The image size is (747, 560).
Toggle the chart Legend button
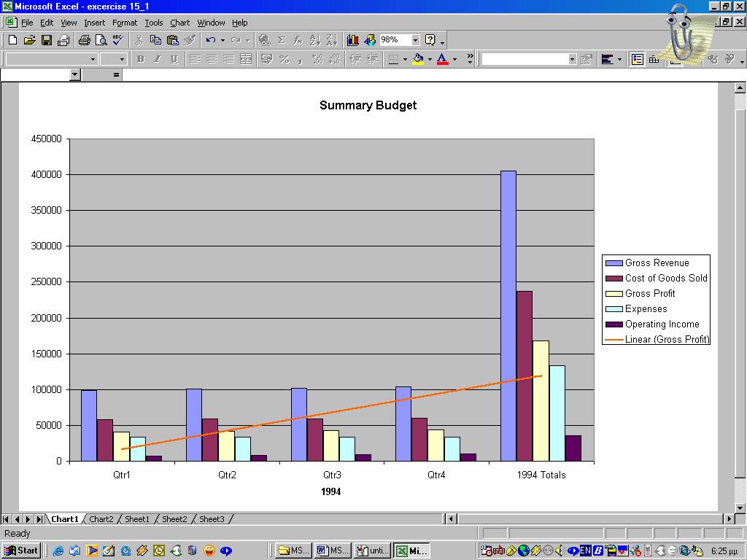[638, 59]
